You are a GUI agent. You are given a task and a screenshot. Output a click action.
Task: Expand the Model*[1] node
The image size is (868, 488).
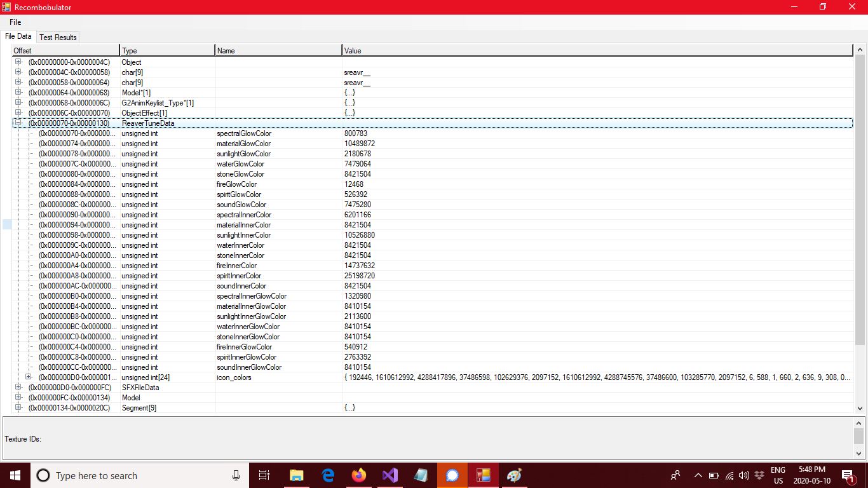[18, 92]
